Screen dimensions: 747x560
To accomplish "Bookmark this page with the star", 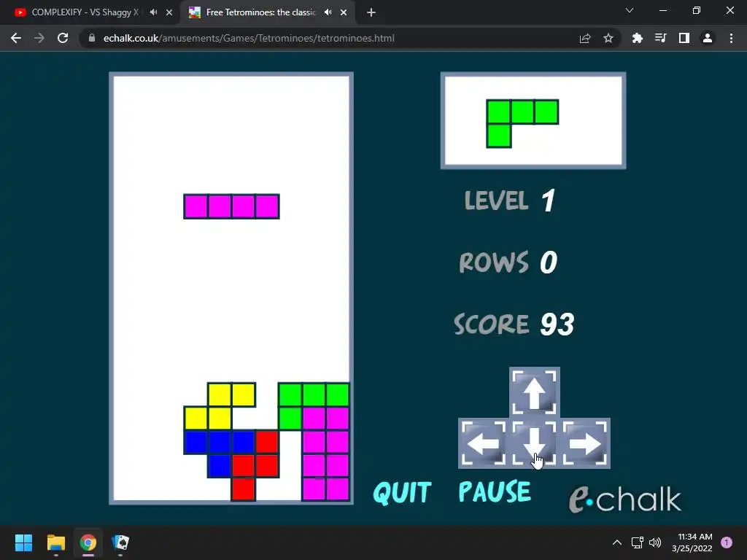I will coord(608,38).
